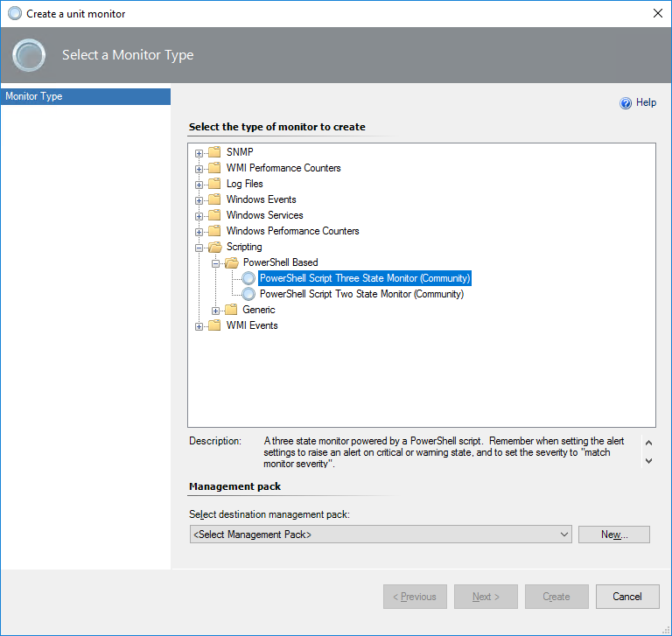Click the Generic folder icon
The height and width of the screenshot is (636, 672).
coord(231,310)
